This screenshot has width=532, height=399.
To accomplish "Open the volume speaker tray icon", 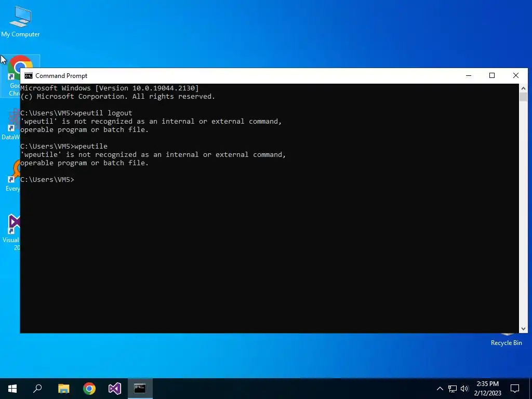I will 464,389.
